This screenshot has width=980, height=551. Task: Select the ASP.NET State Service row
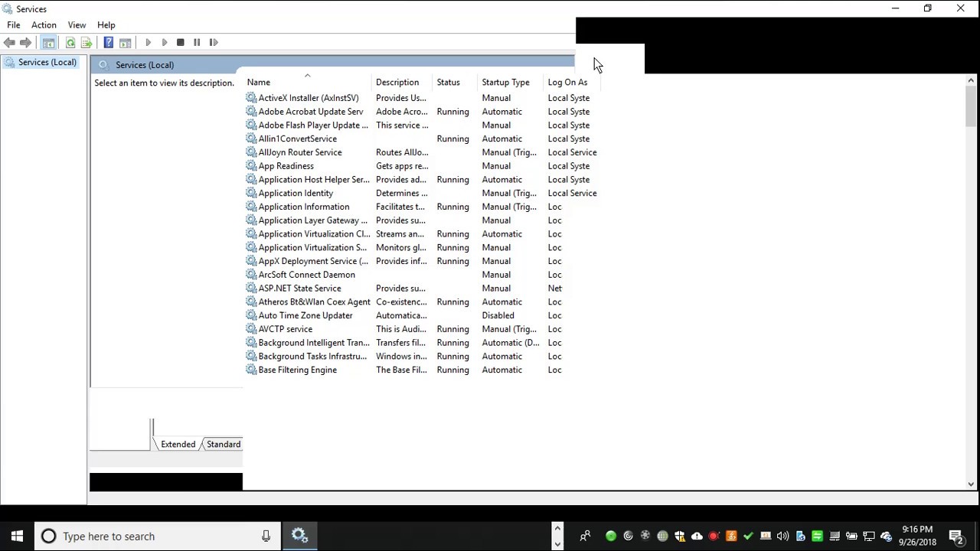(x=299, y=289)
